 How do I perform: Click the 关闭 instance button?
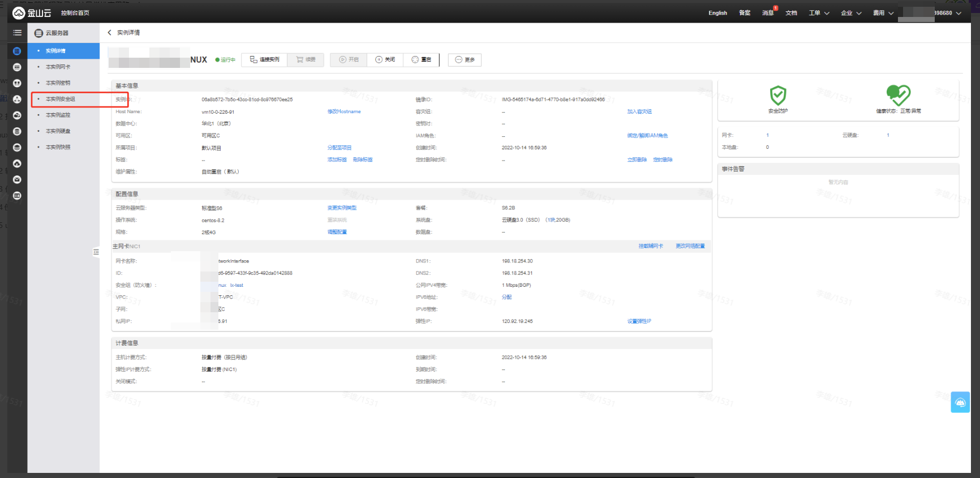385,60
